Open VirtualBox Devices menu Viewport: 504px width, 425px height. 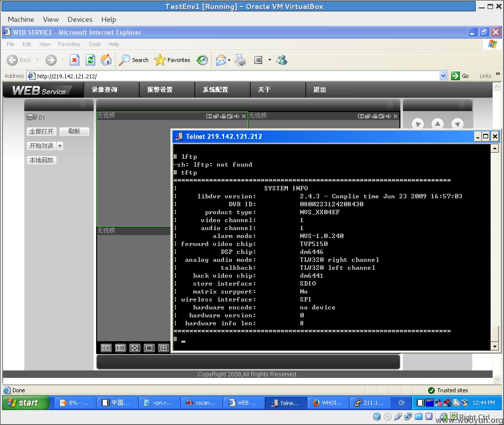click(x=80, y=20)
